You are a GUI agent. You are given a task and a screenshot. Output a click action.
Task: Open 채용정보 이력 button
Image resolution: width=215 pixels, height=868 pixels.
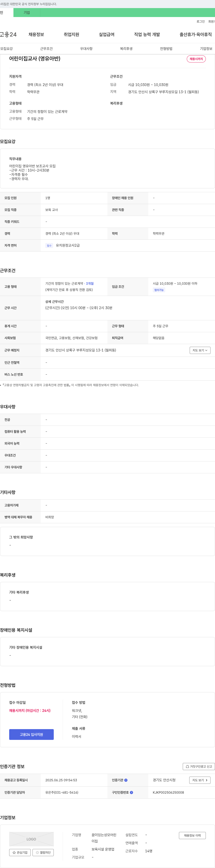[192, 835]
